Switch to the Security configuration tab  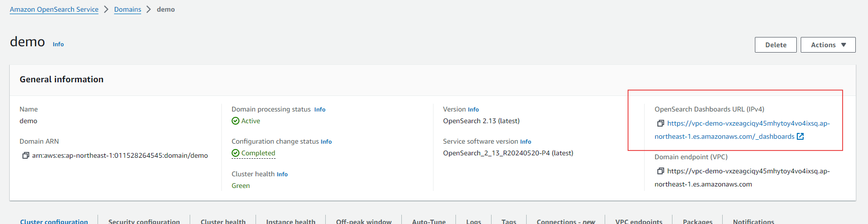(x=144, y=221)
